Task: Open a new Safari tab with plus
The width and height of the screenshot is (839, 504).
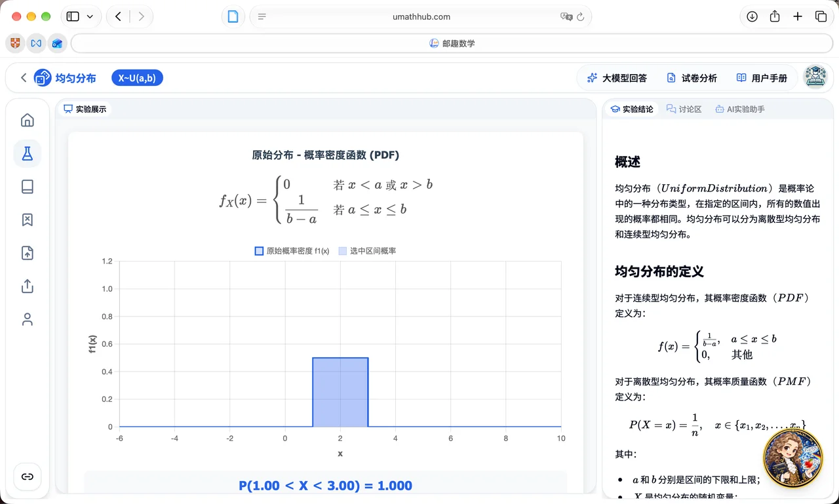Action: coord(798,17)
